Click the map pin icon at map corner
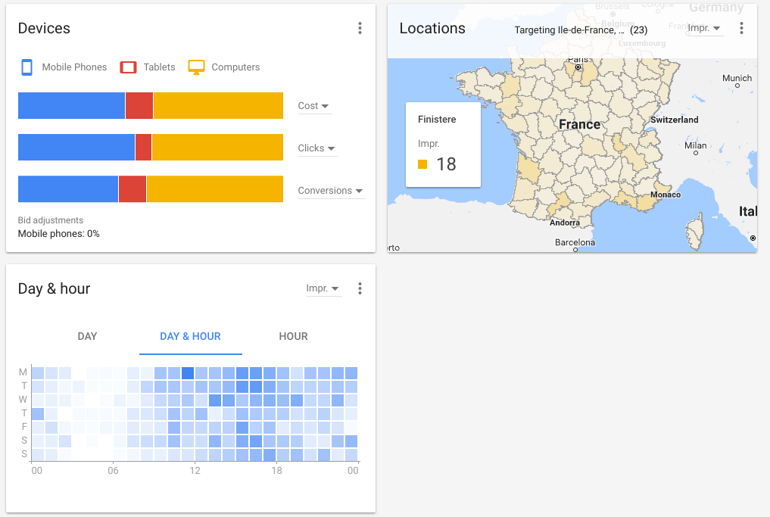770x517 pixels. coord(752,238)
